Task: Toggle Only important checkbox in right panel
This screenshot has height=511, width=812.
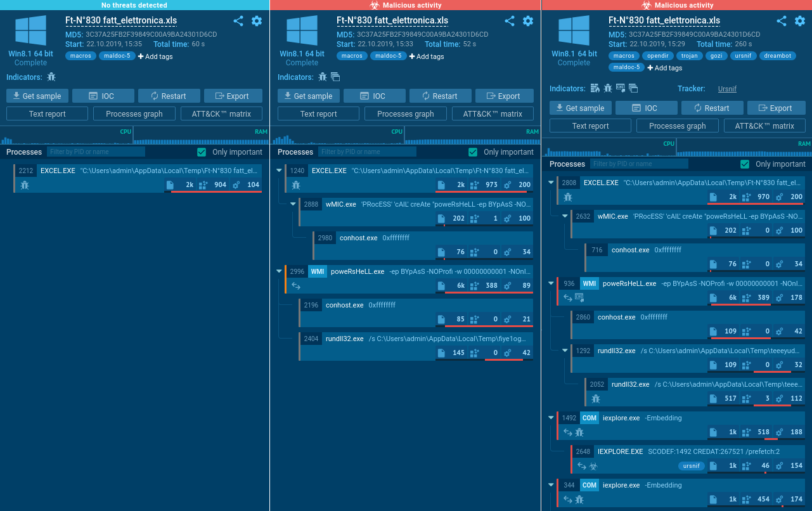Action: click(745, 164)
